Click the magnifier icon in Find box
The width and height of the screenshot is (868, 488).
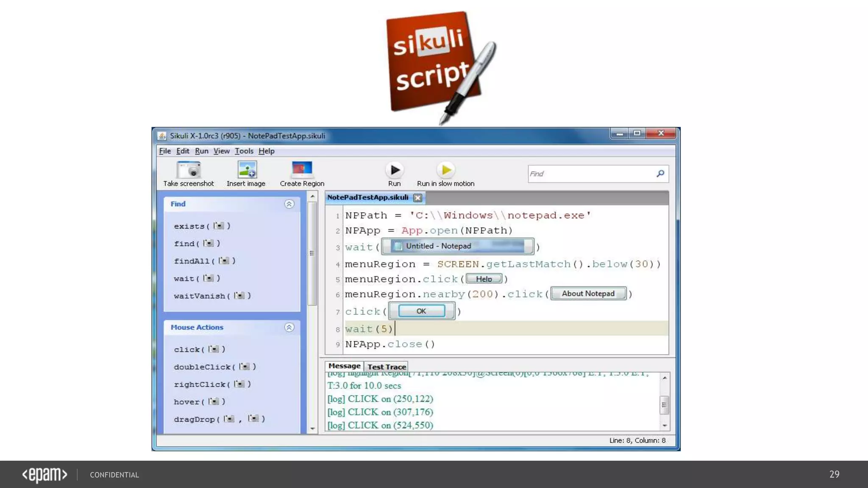[x=660, y=174]
